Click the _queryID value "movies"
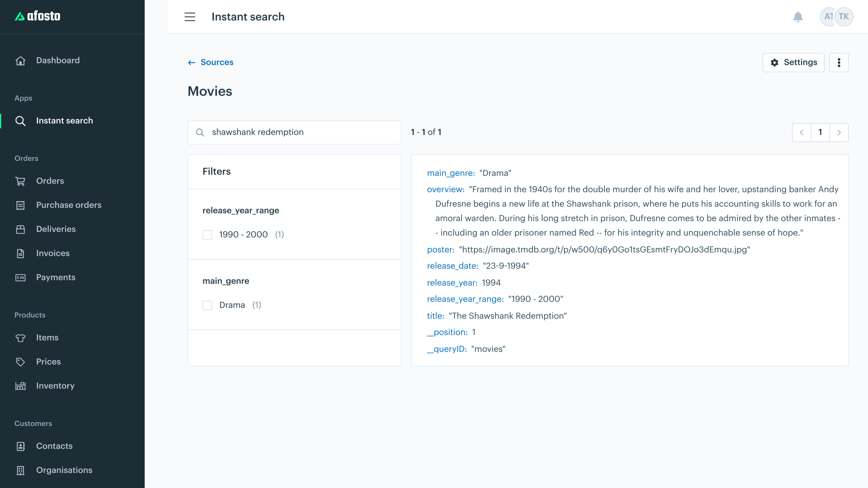The width and height of the screenshot is (868, 488). [x=488, y=349]
